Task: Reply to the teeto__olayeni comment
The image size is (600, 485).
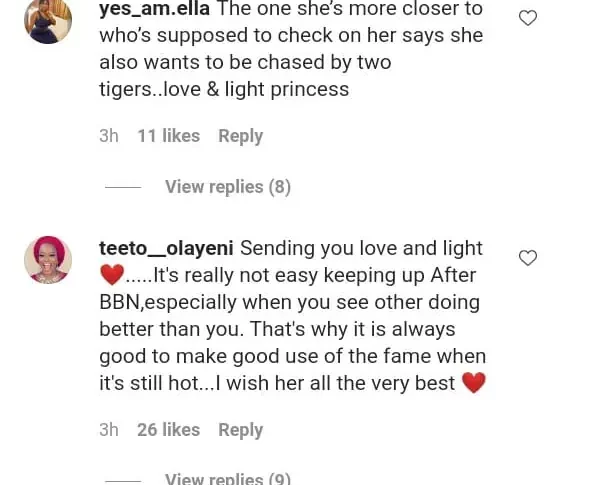Action: pyautogui.click(x=240, y=430)
